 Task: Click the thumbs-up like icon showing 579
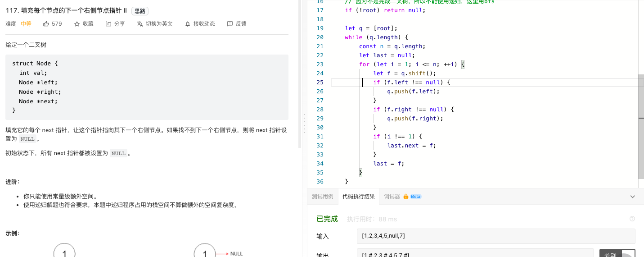46,24
